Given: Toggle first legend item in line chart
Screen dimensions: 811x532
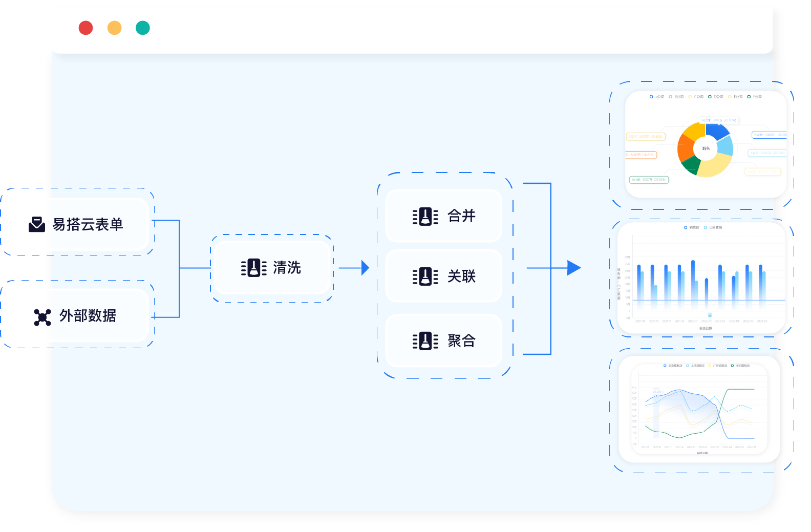Looking at the screenshot, I should [673, 366].
